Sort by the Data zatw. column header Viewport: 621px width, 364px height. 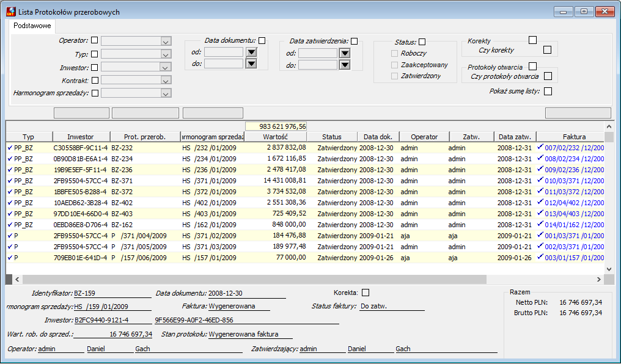coord(515,137)
